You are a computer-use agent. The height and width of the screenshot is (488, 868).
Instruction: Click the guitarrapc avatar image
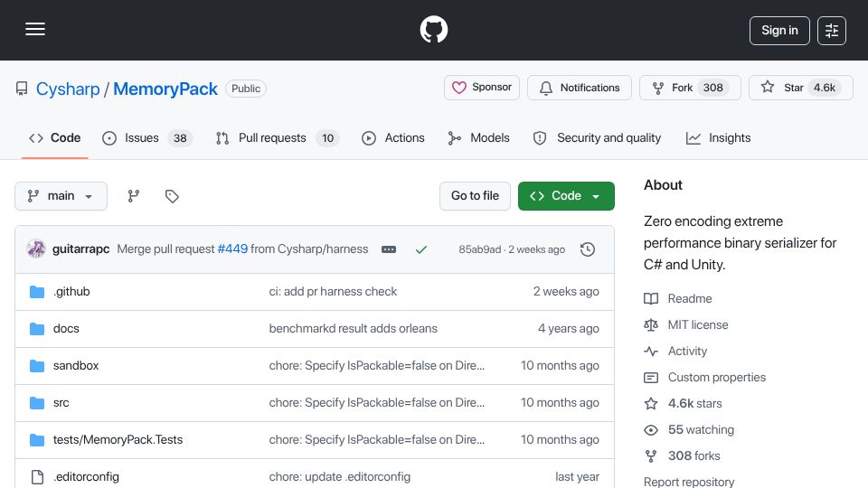pyautogui.click(x=36, y=249)
